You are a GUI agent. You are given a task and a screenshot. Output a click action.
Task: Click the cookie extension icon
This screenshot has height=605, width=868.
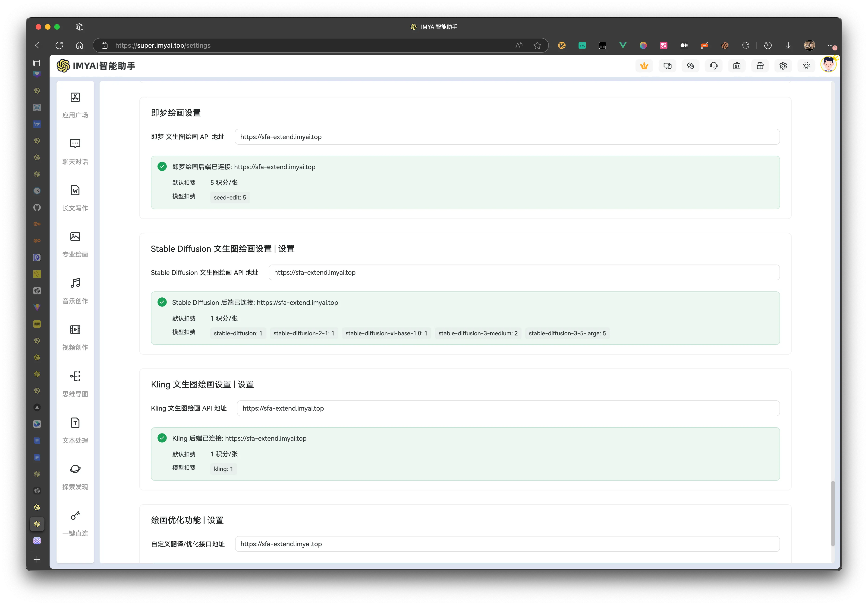(x=725, y=45)
